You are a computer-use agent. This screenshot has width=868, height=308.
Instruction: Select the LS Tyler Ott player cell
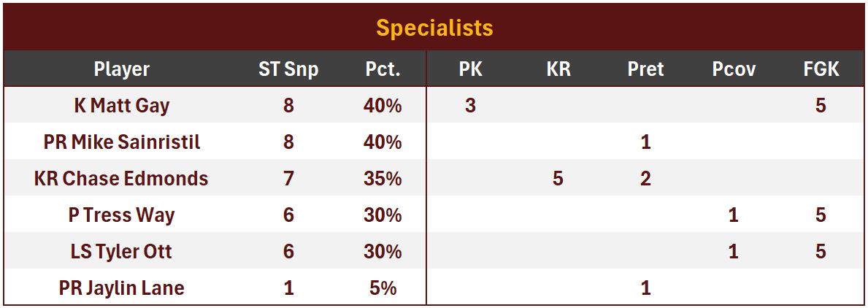122,252
